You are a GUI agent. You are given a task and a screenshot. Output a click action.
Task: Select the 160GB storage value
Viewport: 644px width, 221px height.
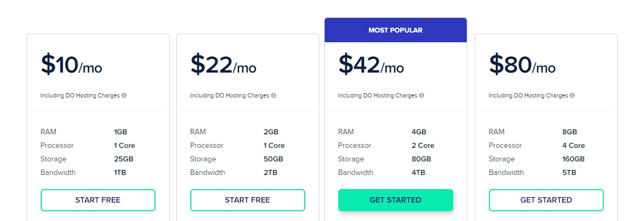point(574,159)
